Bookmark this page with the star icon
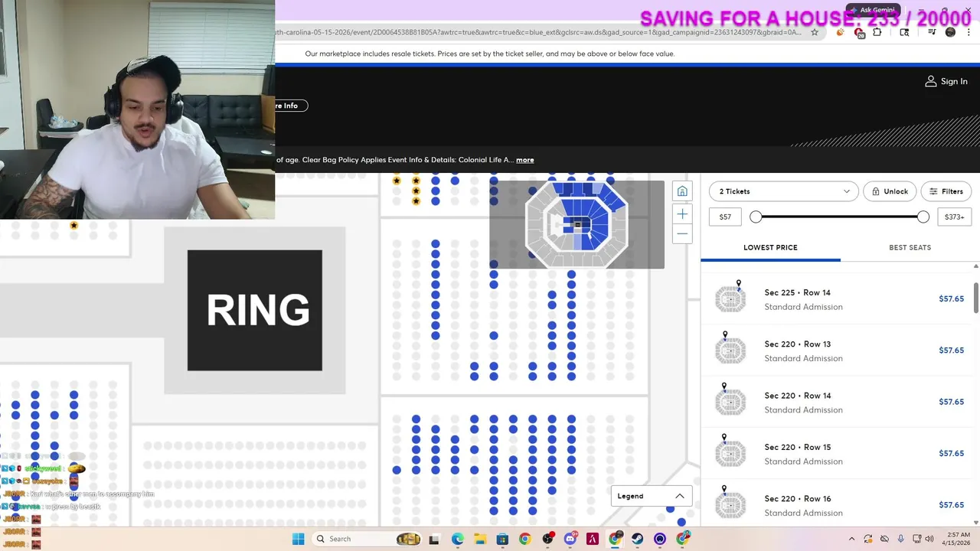Viewport: 980px width, 551px height. pyautogui.click(x=815, y=32)
